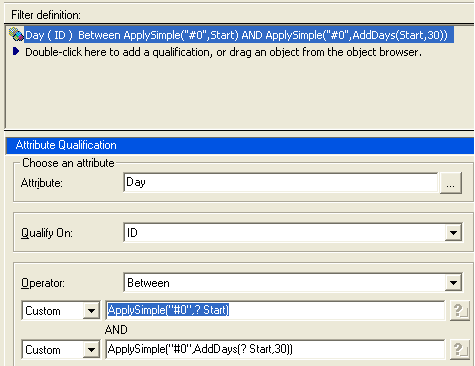Click the Qualify On field showing ID
The image size is (475, 366).
pyautogui.click(x=284, y=233)
